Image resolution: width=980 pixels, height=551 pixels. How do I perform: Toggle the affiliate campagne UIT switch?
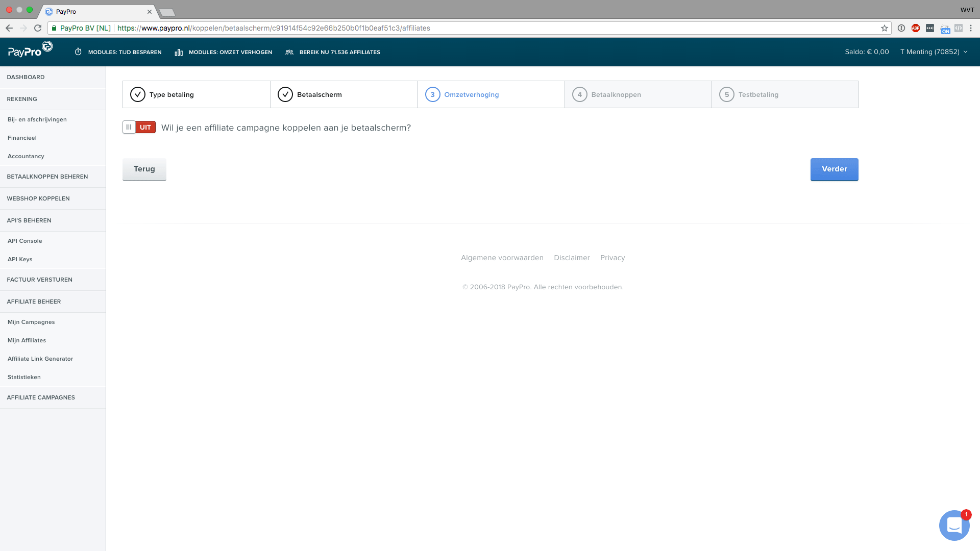[x=139, y=127]
